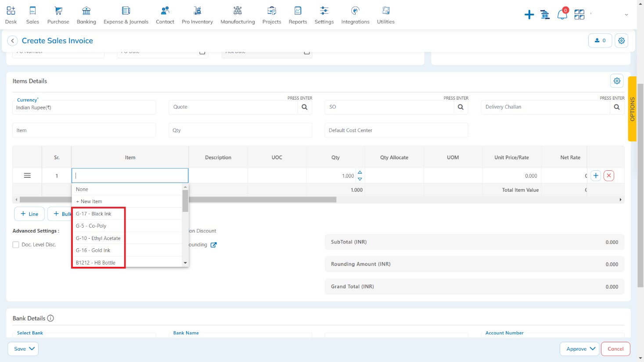Click the Currency Indian Rupee field
The image size is (644, 362).
[x=84, y=108]
